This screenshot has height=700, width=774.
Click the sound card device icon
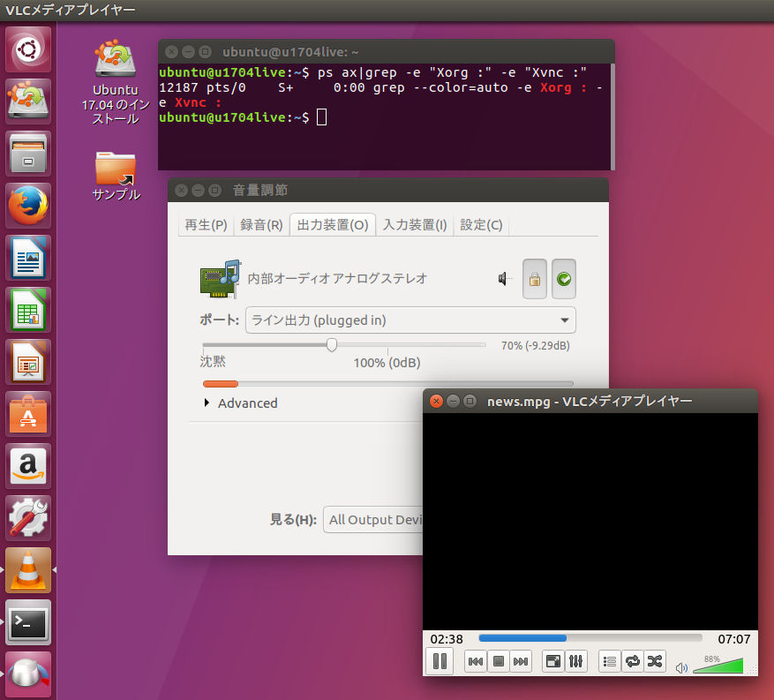pyautogui.click(x=220, y=279)
